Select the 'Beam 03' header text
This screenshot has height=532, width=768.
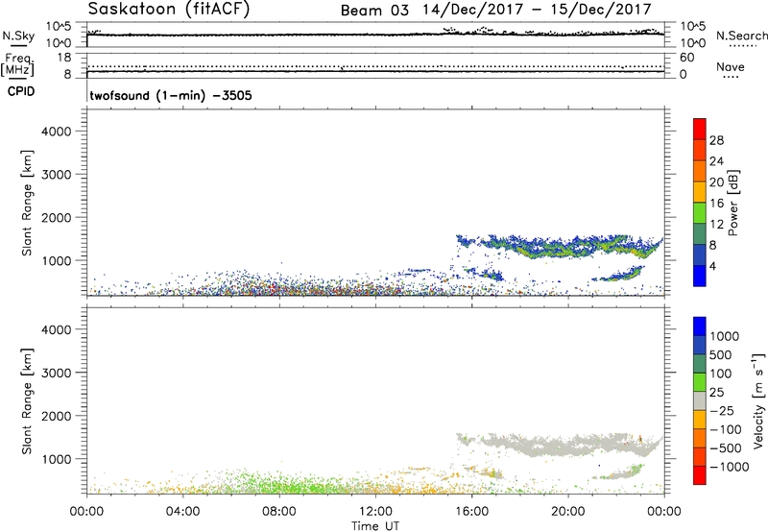tap(374, 11)
